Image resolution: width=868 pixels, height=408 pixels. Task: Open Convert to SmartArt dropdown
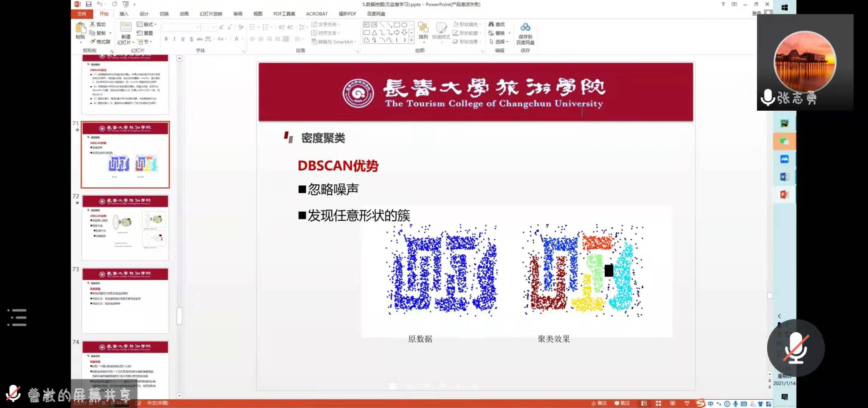334,42
